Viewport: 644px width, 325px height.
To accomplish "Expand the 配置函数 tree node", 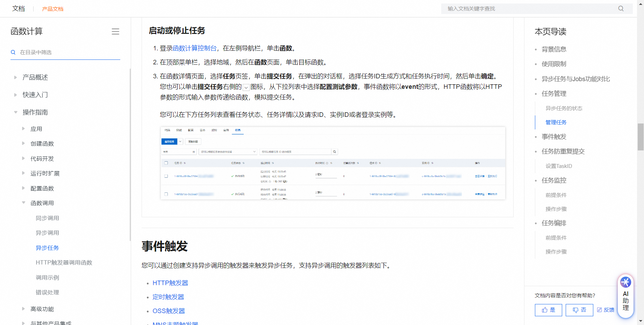I will (23, 188).
